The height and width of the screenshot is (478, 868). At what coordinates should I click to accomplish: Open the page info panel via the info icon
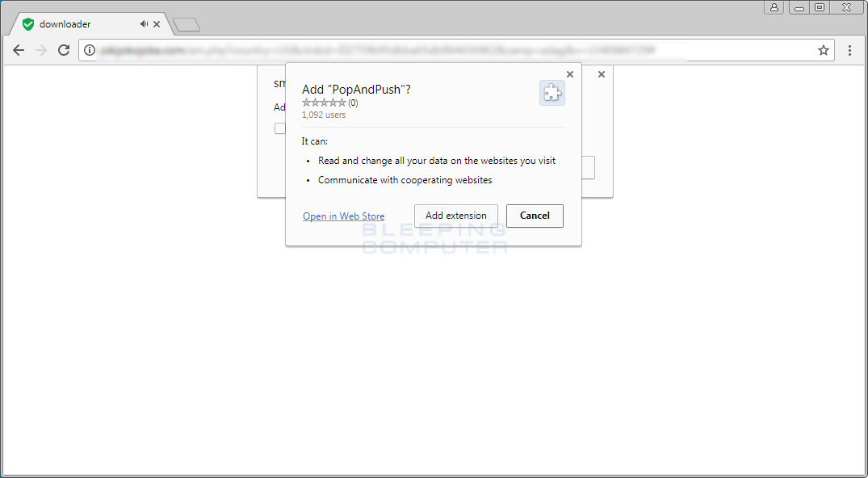(x=89, y=50)
